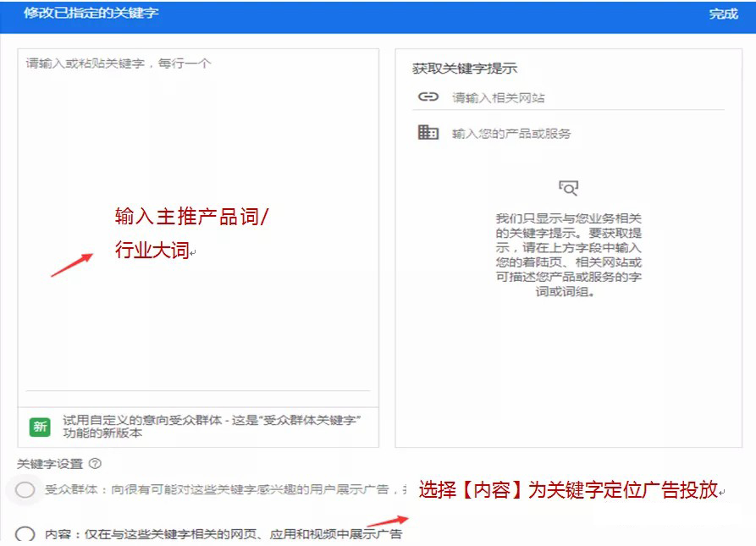
Task: Click the green 新 badge icon
Action: [x=40, y=427]
